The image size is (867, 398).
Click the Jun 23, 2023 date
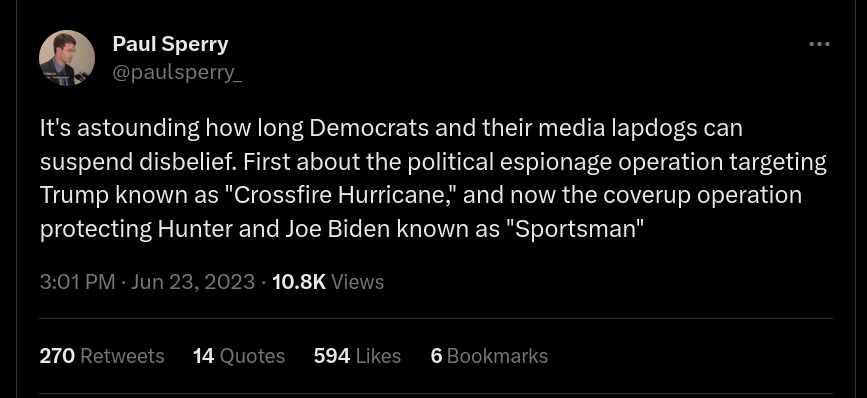(193, 282)
